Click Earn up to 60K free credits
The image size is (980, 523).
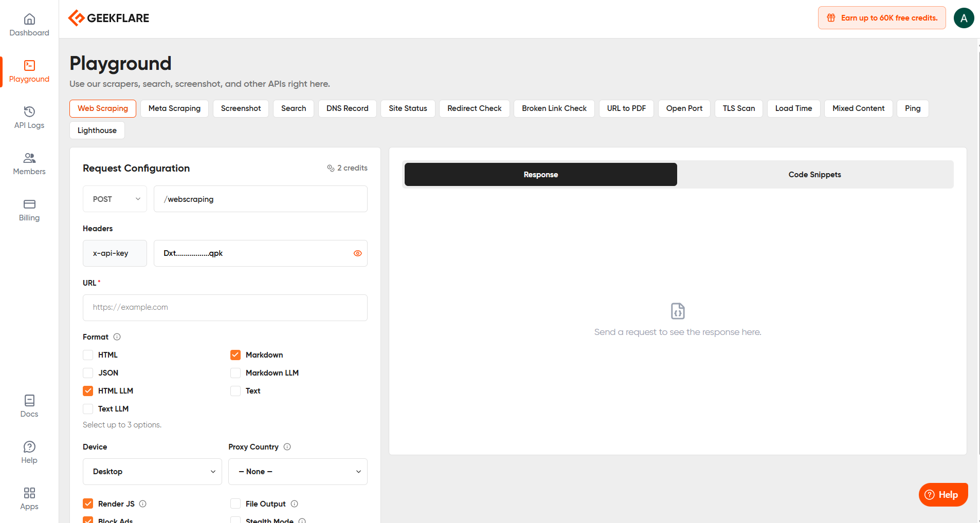[882, 18]
